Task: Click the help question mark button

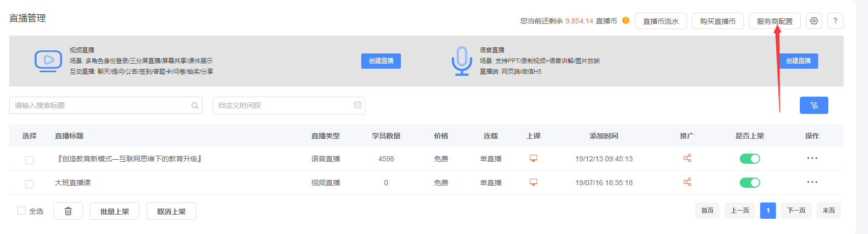Action: click(835, 21)
